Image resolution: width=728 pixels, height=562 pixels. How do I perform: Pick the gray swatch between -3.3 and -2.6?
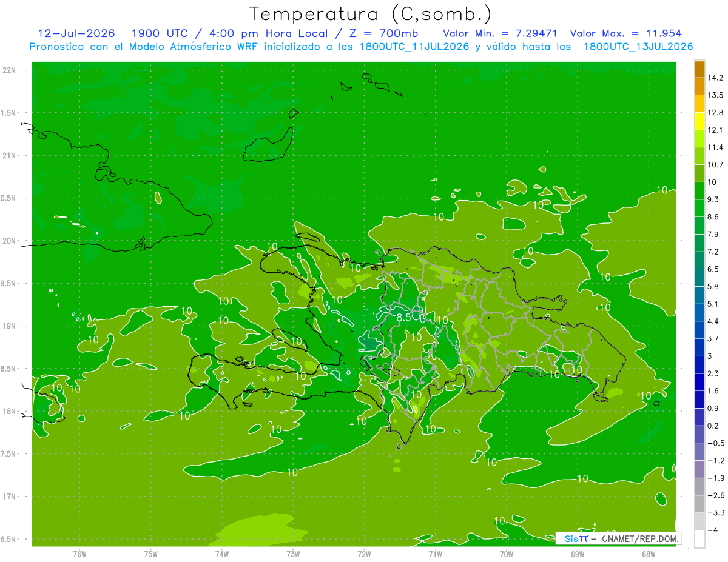pyautogui.click(x=699, y=504)
